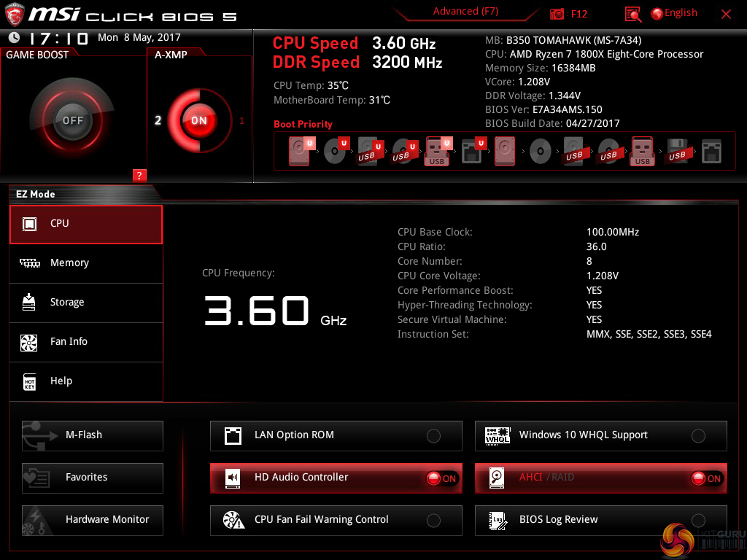Click the LAN Option ROM chip icon
Screen dimensions: 747x560
point(233,435)
